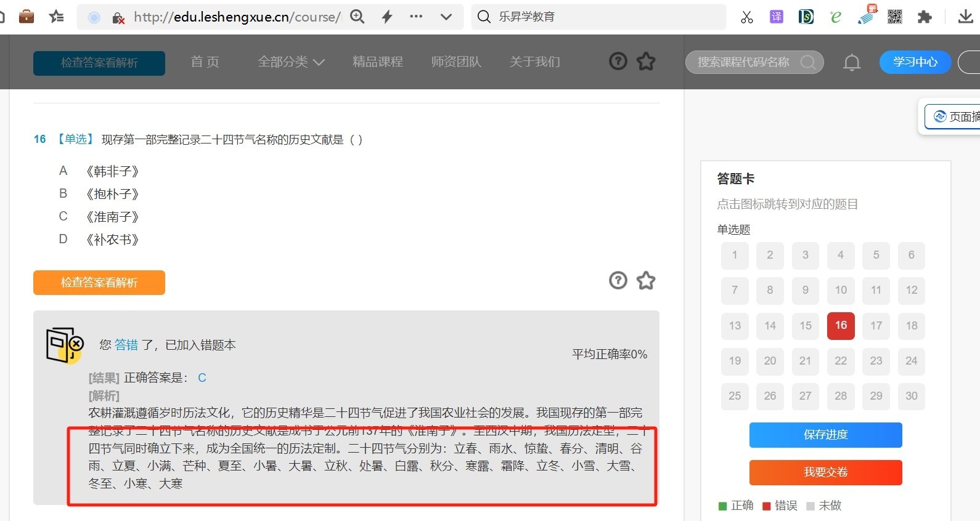Click the red 错误 legend swatch
980x521 pixels.
pos(767,506)
